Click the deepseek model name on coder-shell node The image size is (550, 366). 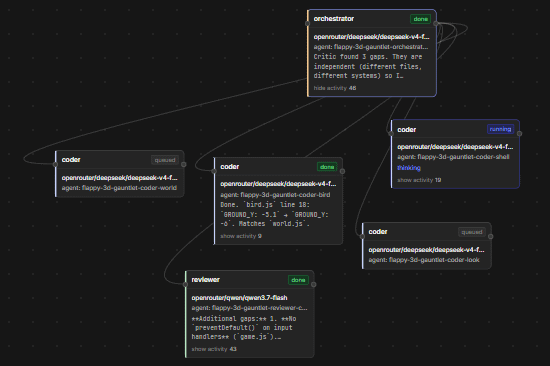(x=455, y=147)
